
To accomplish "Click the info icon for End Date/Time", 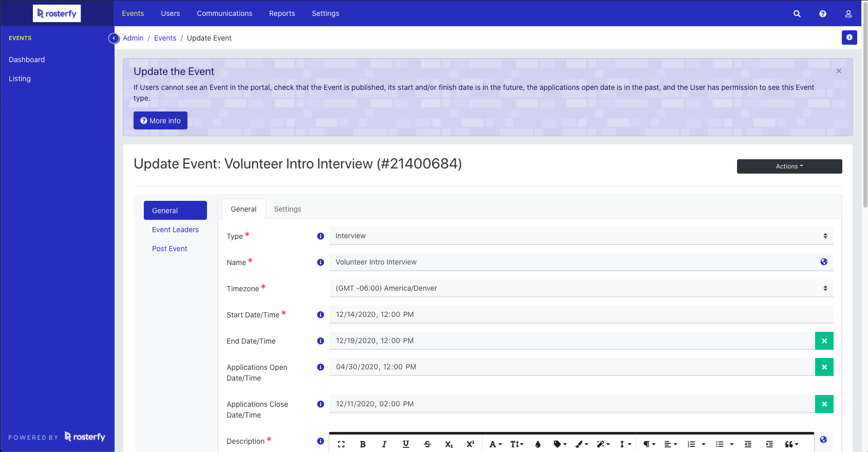I will click(x=320, y=341).
